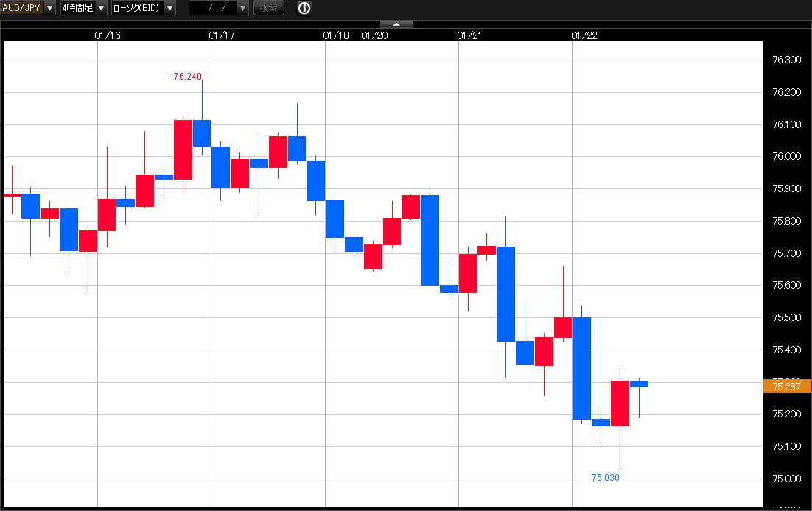
Task: Click the 01/16 date axis label
Action: pyautogui.click(x=107, y=35)
